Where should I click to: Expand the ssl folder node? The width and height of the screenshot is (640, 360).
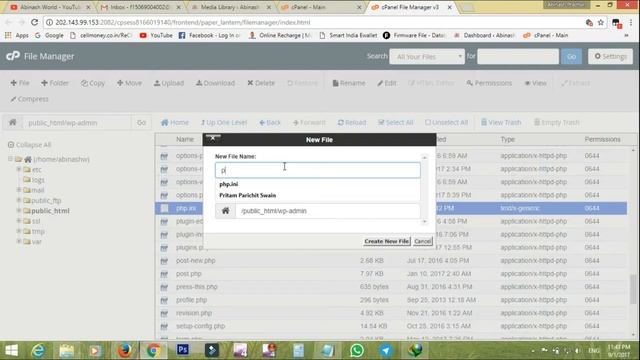(x=18, y=220)
